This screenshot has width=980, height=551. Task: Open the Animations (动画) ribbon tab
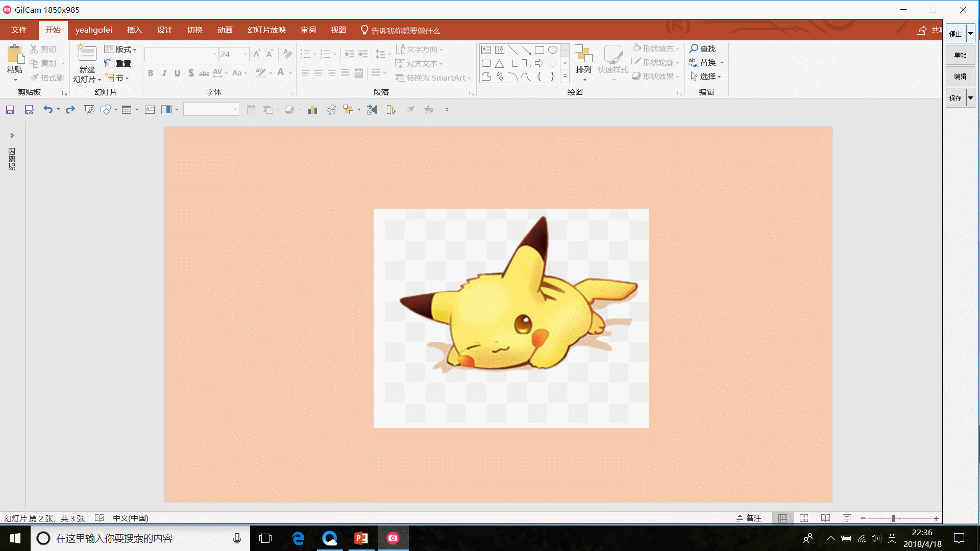(225, 30)
